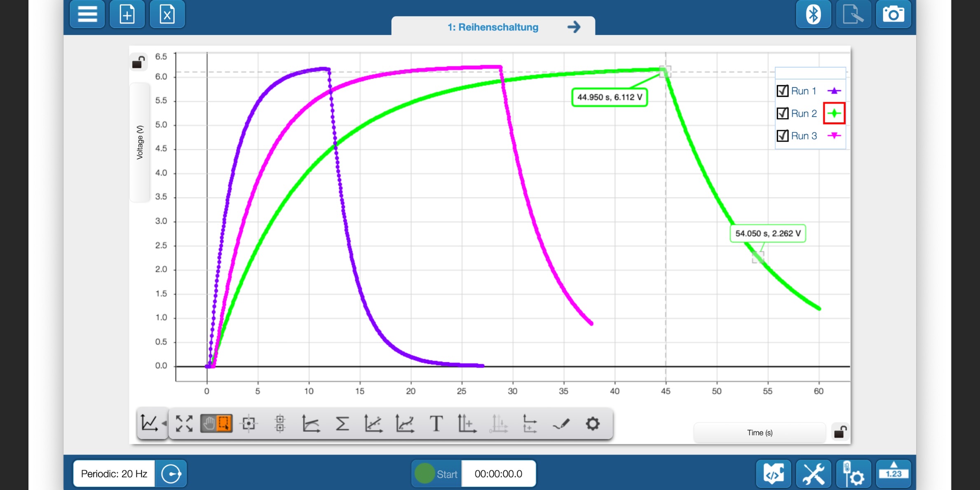Open the Time (s) axis selector
980x490 pixels.
(x=759, y=432)
